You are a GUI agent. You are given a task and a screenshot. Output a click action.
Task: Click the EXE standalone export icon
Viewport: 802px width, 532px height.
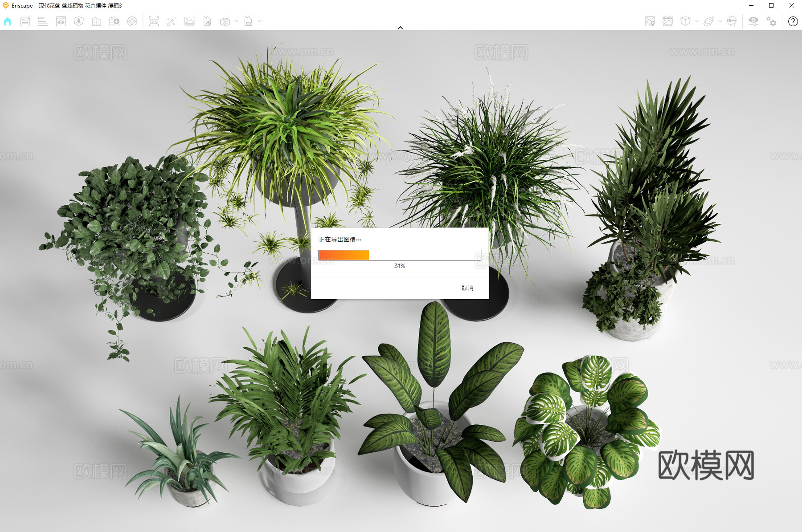(248, 21)
